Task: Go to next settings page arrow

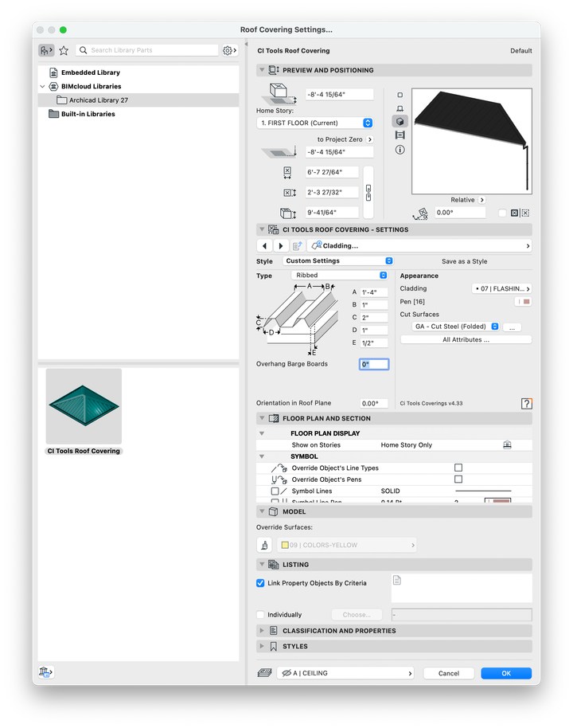Action: pos(281,246)
